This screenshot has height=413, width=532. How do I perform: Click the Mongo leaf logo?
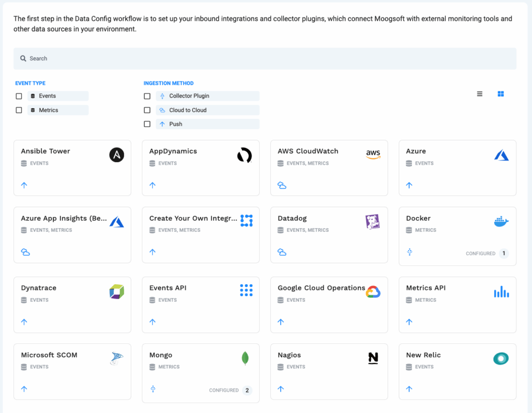(245, 358)
